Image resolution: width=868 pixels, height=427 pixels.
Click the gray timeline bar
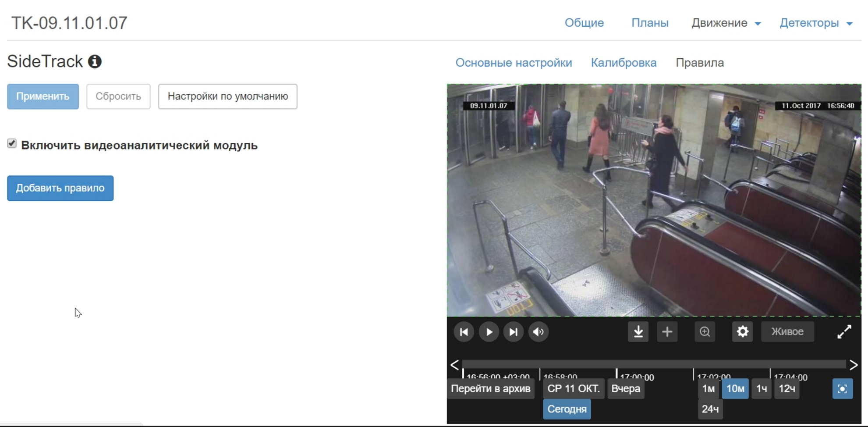[654, 364]
